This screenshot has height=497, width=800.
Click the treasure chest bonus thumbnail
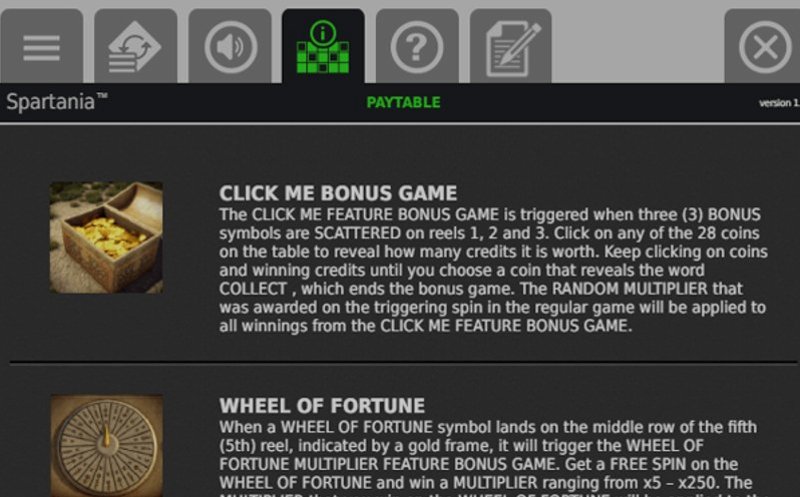pos(107,237)
